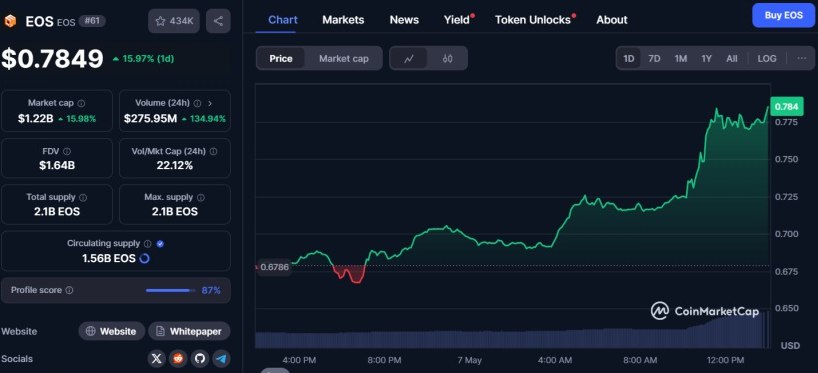The width and height of the screenshot is (818, 373).
Task: Click the share icon beside watchlist star
Action: pyautogui.click(x=218, y=21)
